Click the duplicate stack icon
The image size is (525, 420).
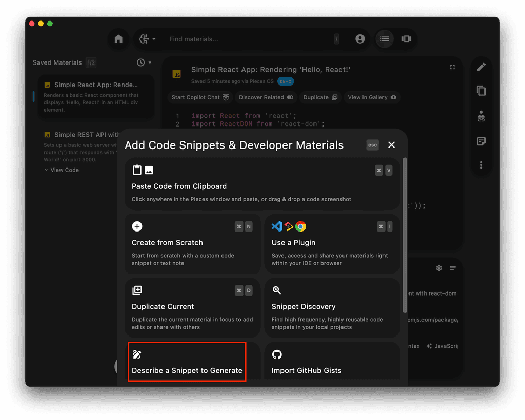point(137,290)
